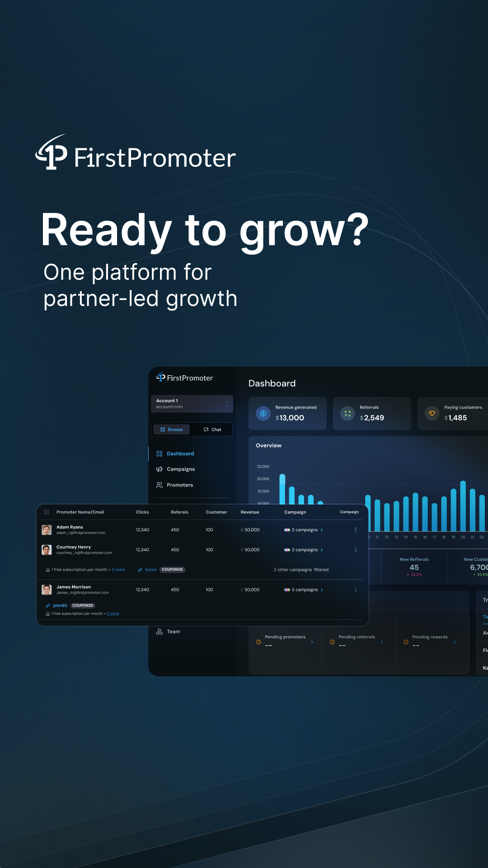Open Team in the sidebar
Image resolution: width=488 pixels, height=868 pixels.
click(x=168, y=632)
